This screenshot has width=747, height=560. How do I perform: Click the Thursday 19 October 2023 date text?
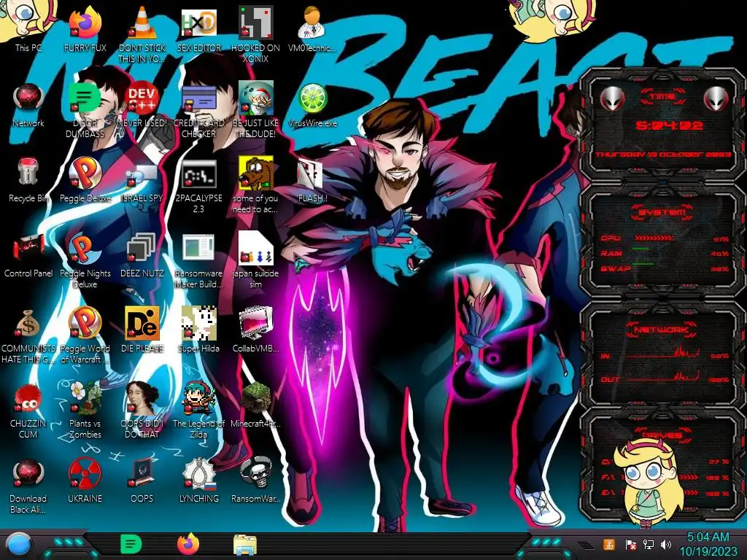[x=663, y=155]
